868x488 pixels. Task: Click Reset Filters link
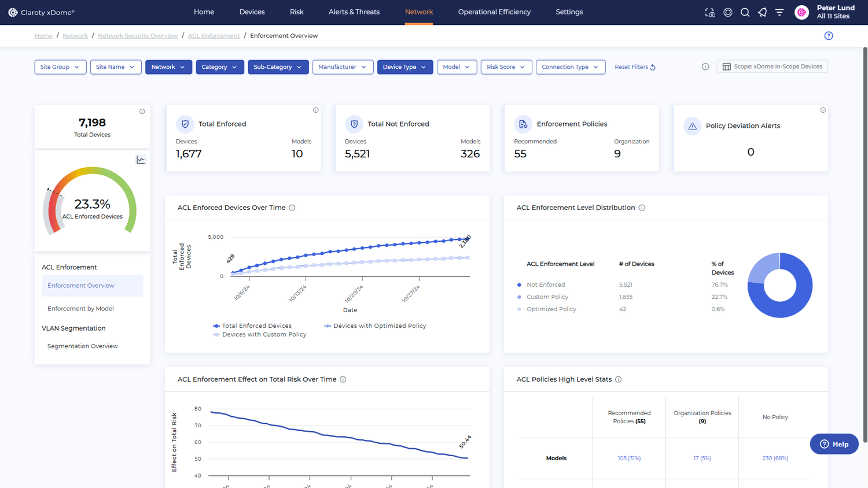click(x=635, y=67)
